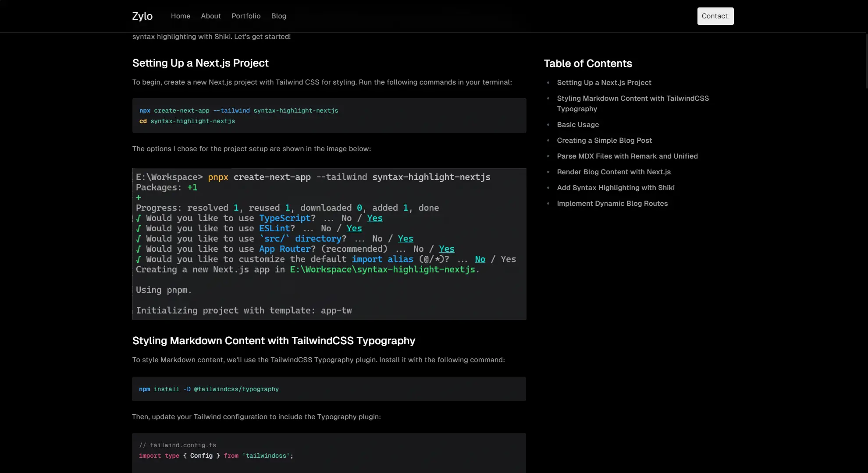Viewport: 868px width, 473px height.
Task: Select Implement Dynamic Blog Routes link
Action: coord(612,204)
